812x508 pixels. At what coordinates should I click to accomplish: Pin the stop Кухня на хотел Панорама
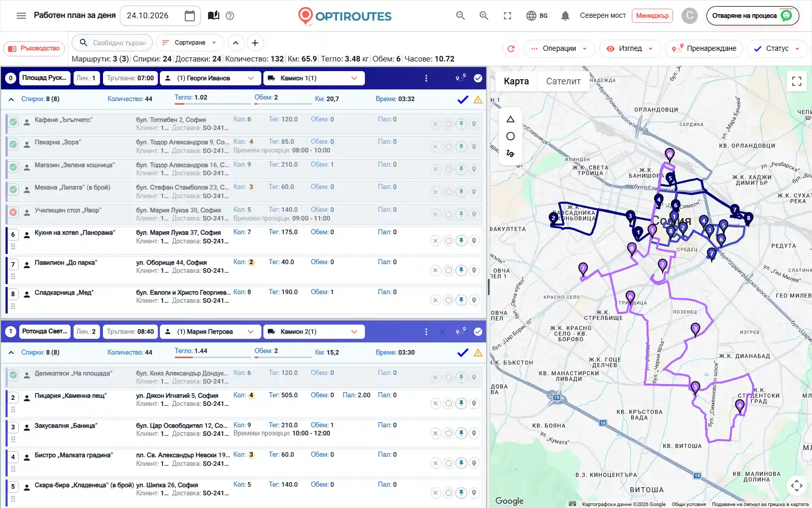click(461, 241)
